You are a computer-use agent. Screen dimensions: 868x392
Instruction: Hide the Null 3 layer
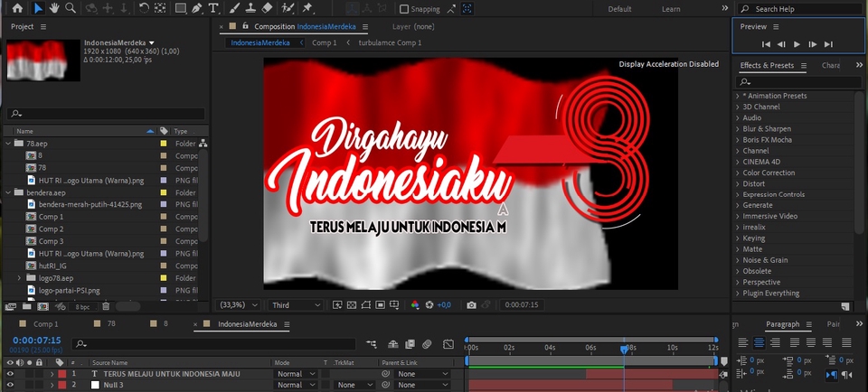click(x=10, y=385)
